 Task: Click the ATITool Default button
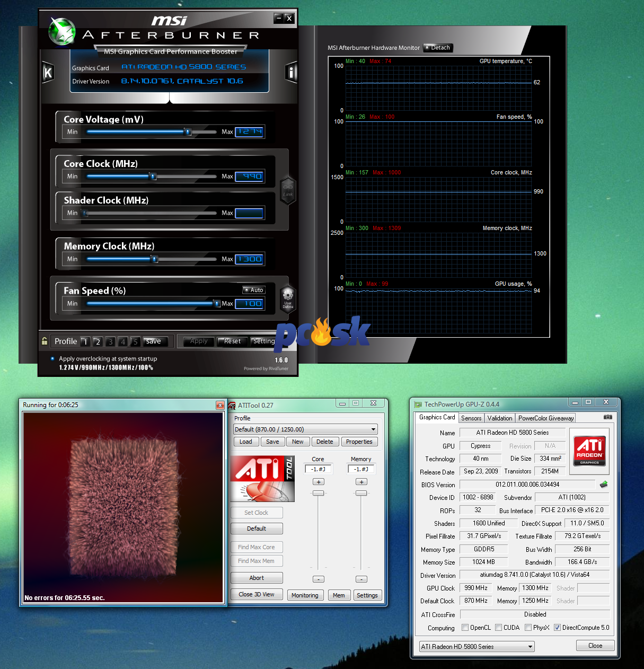point(257,529)
